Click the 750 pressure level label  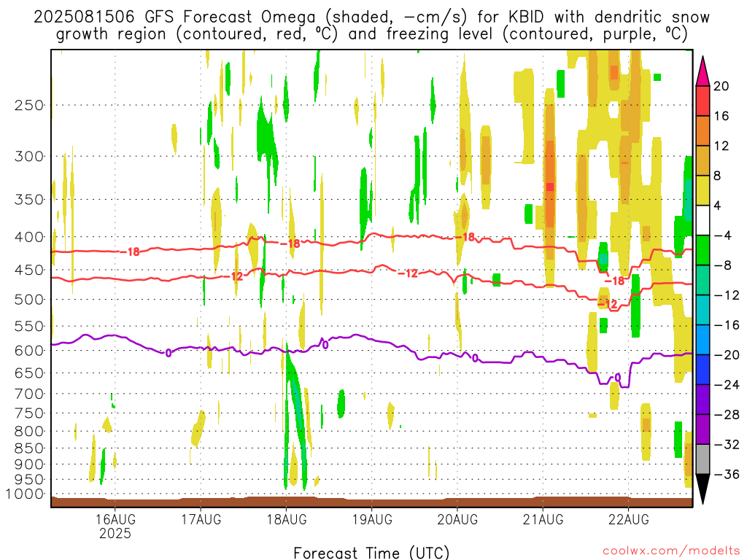click(29, 413)
